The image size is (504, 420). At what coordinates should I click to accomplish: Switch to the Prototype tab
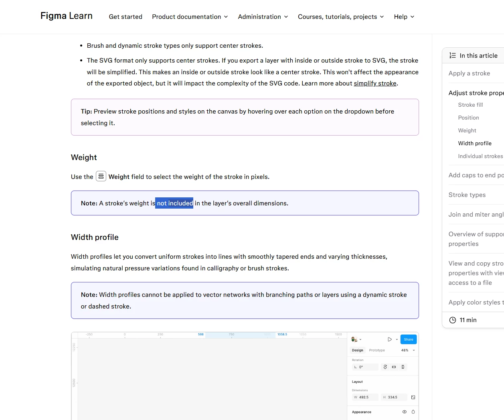[377, 350]
